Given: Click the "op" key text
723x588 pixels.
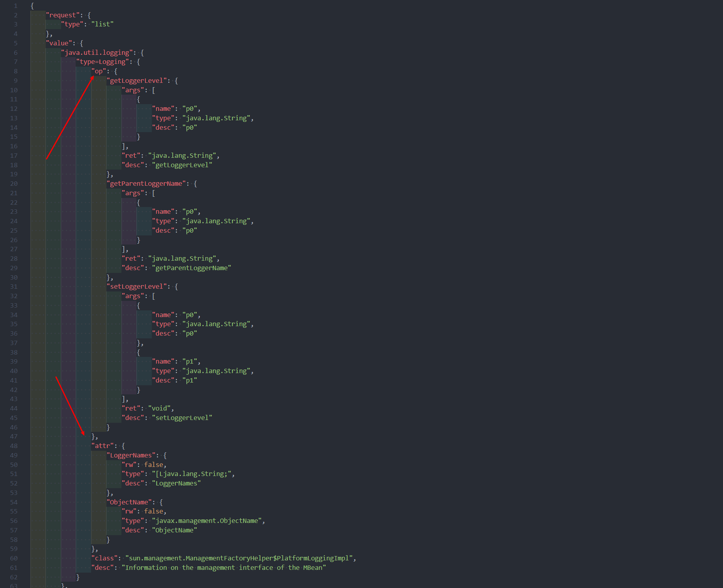Looking at the screenshot, I should [99, 71].
